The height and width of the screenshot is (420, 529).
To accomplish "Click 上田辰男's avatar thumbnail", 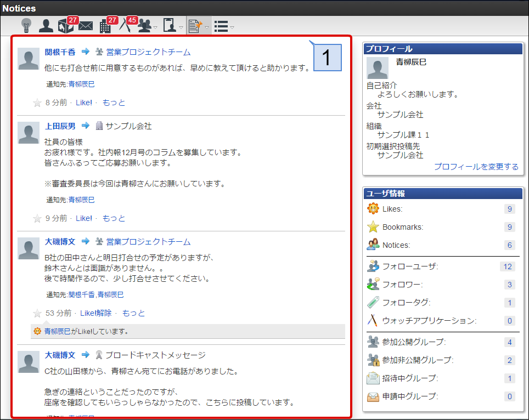I will click(29, 133).
